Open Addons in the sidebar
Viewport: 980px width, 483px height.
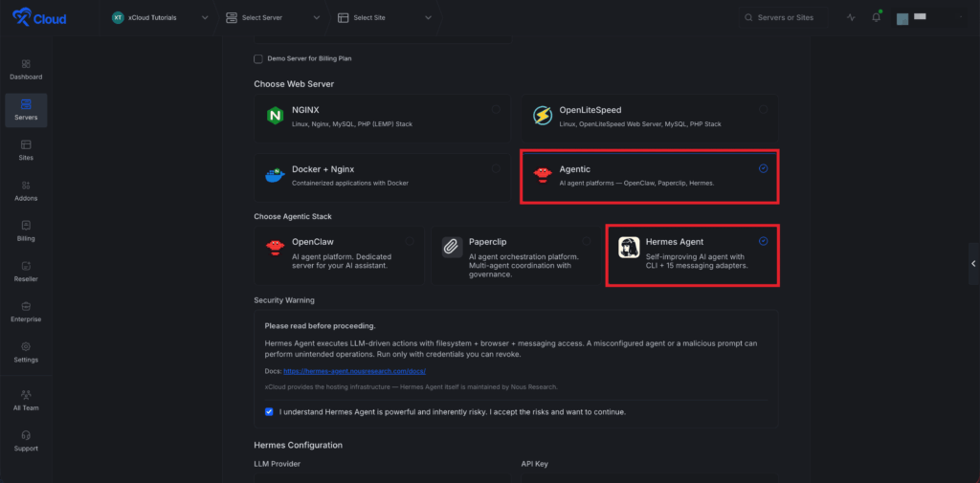coord(26,190)
